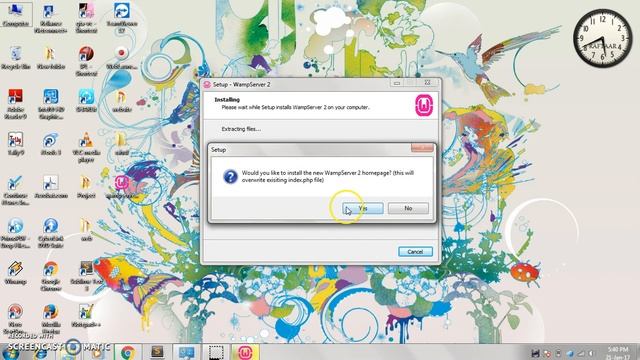The width and height of the screenshot is (640, 360).
Task: Click the dashed-rectangle capture icon in taskbar
Action: click(216, 352)
